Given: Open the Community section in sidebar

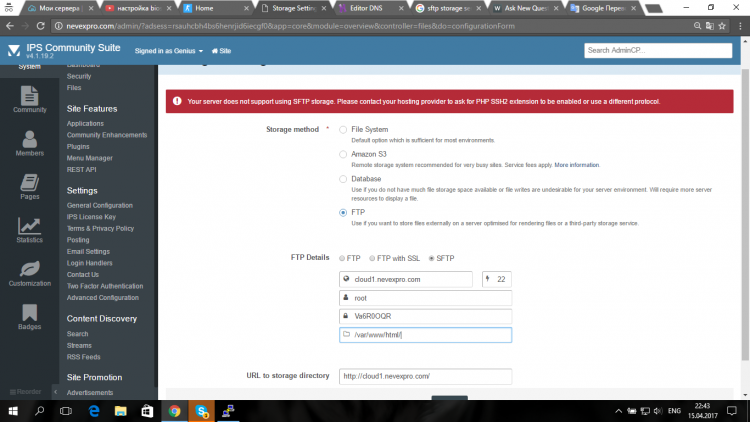Looking at the screenshot, I should click(x=29, y=99).
